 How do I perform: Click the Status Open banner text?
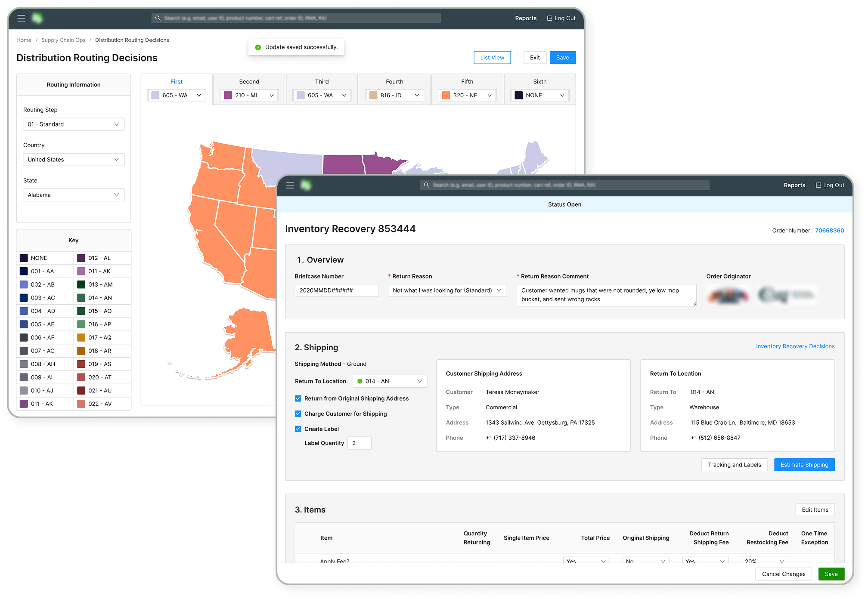click(565, 205)
